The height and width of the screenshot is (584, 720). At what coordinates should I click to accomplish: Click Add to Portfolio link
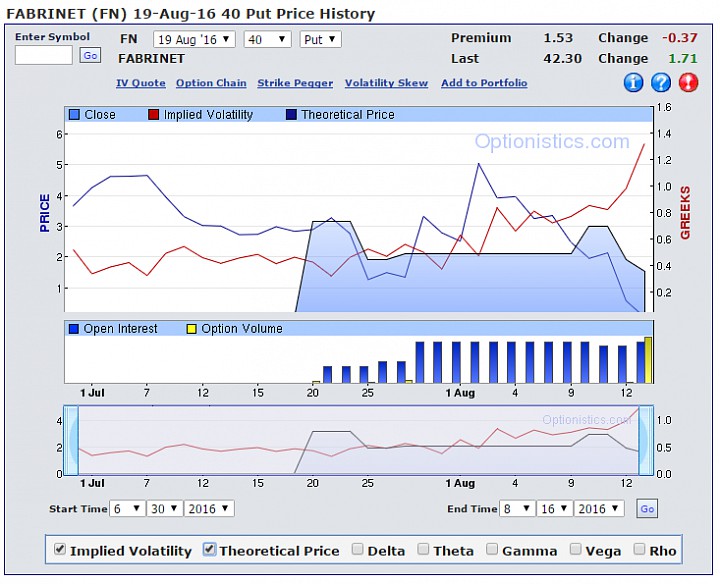pos(484,83)
